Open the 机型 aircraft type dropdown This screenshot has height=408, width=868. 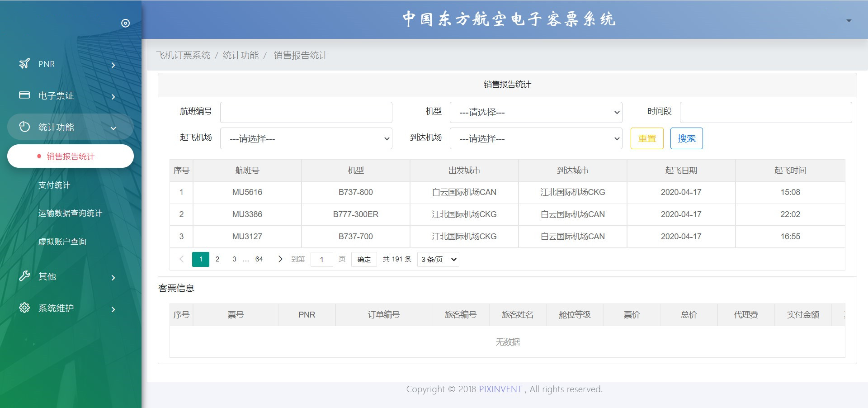pyautogui.click(x=536, y=112)
